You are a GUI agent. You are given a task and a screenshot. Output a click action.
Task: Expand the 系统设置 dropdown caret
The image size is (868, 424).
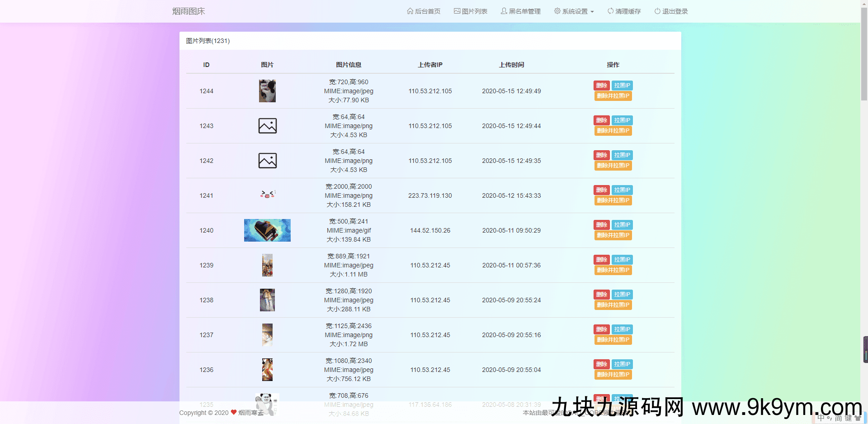[592, 12]
